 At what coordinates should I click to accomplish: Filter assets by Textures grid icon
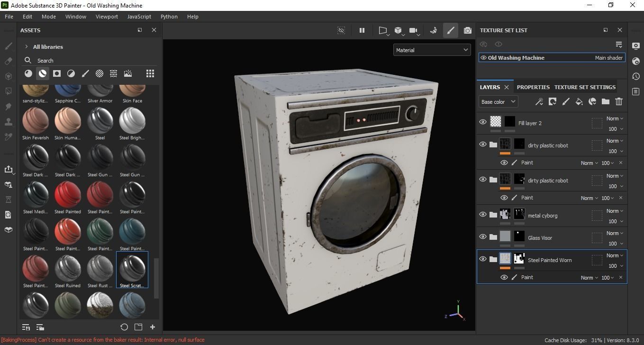coord(113,73)
